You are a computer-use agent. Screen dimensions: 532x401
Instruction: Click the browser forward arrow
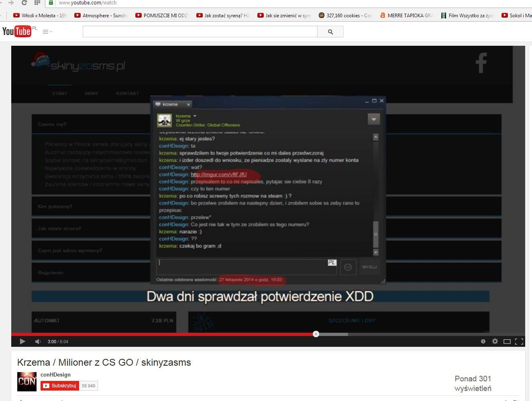tap(11, 2)
